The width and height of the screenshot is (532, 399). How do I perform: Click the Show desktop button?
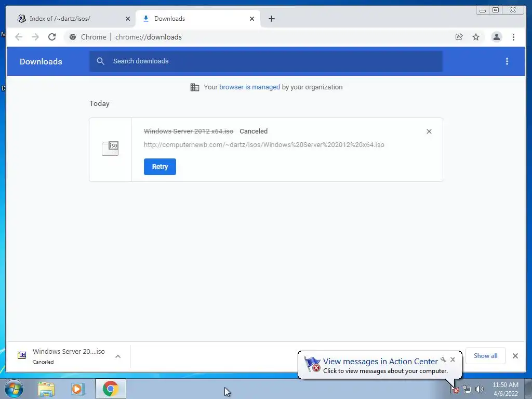click(528, 389)
